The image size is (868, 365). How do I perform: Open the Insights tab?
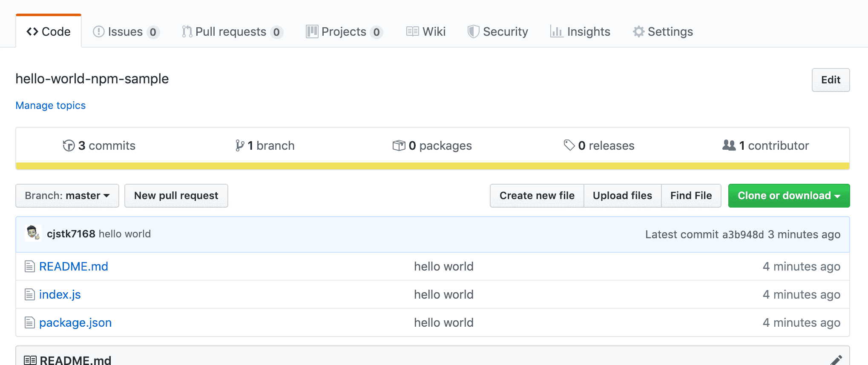point(580,32)
